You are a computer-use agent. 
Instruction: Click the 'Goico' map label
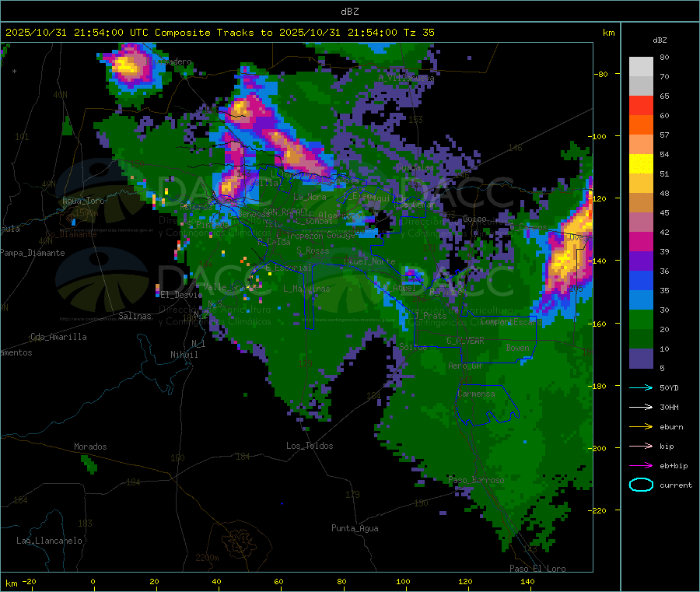coord(474,219)
